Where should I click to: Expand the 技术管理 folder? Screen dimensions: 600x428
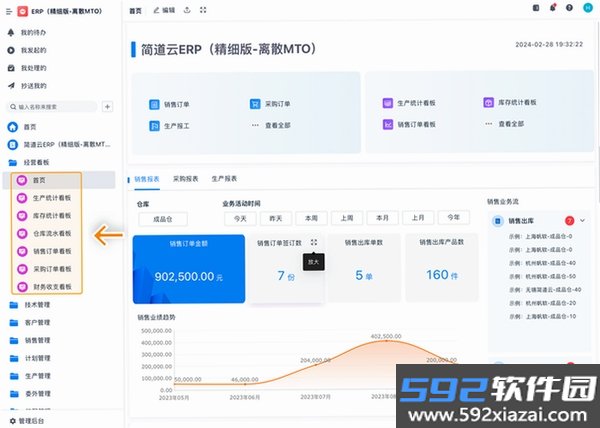pyautogui.click(x=30, y=305)
